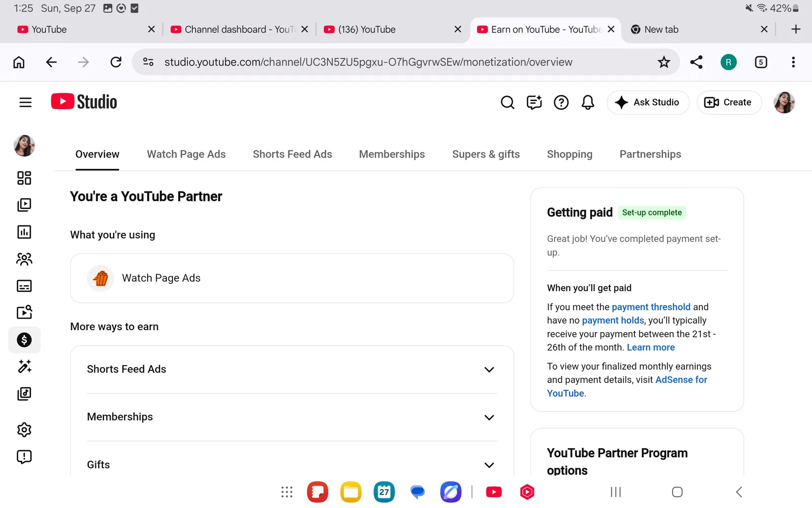812x508 pixels.
Task: Share the page via share icon
Action: (696, 62)
